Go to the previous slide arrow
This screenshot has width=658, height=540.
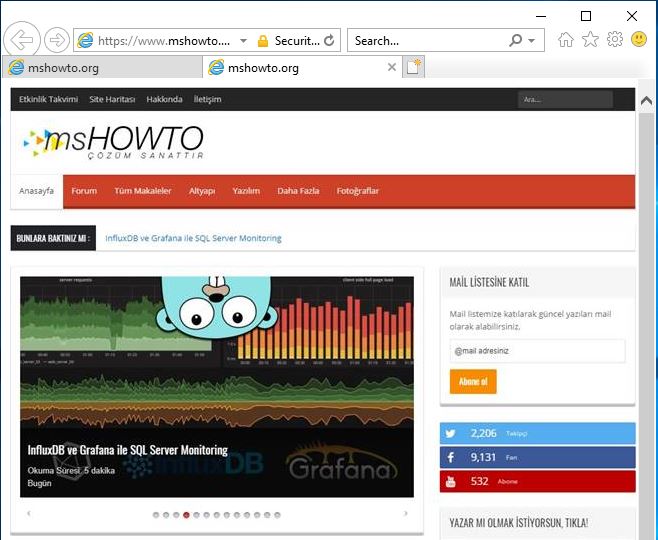(29, 513)
